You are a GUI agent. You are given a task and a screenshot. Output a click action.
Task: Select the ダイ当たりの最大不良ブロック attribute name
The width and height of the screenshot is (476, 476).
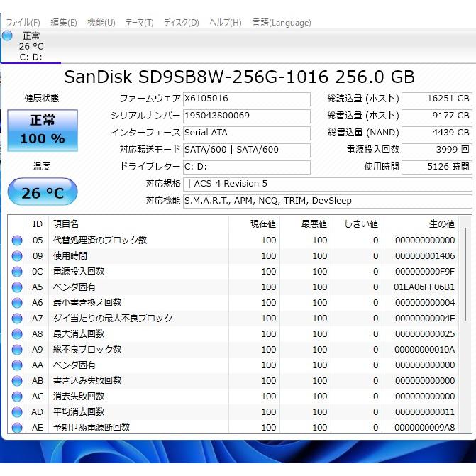coord(113,318)
